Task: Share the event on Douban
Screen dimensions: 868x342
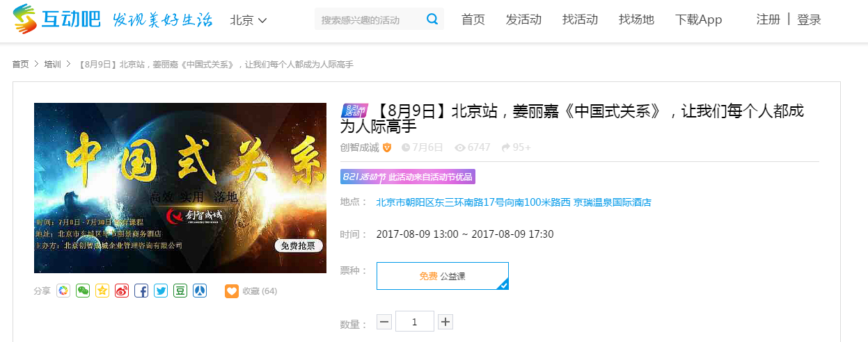Action: coord(180,291)
